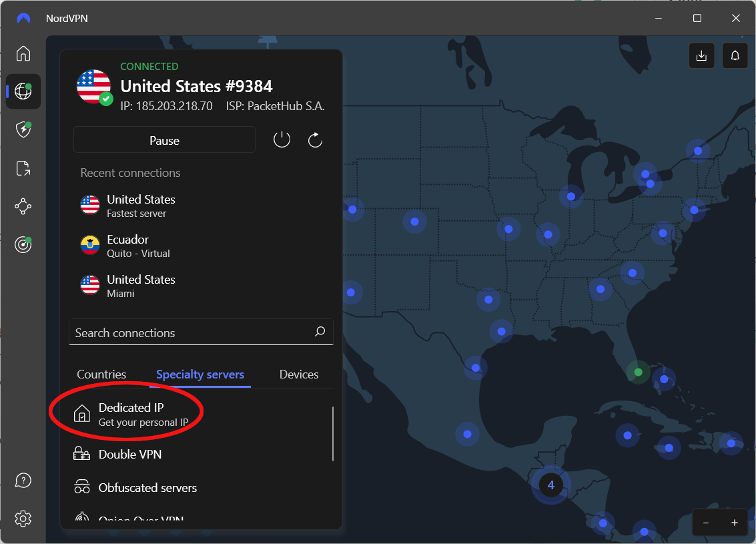
Task: Click the Obfuscated servers incognito icon
Action: click(81, 487)
